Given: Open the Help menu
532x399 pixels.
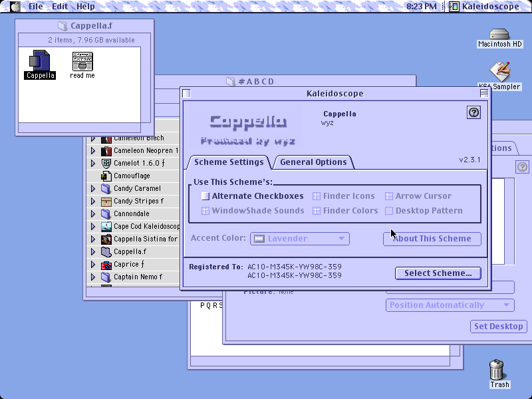Looking at the screenshot, I should coord(86,6).
